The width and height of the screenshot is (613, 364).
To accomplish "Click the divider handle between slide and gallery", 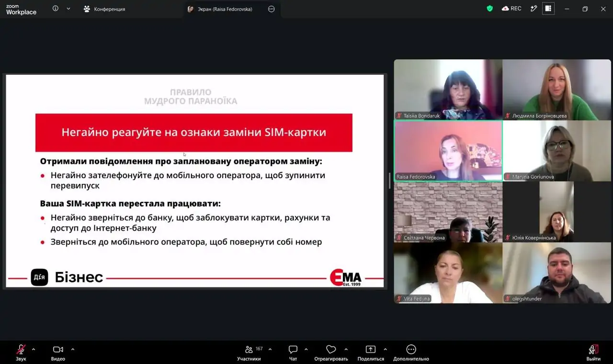I will (390, 181).
